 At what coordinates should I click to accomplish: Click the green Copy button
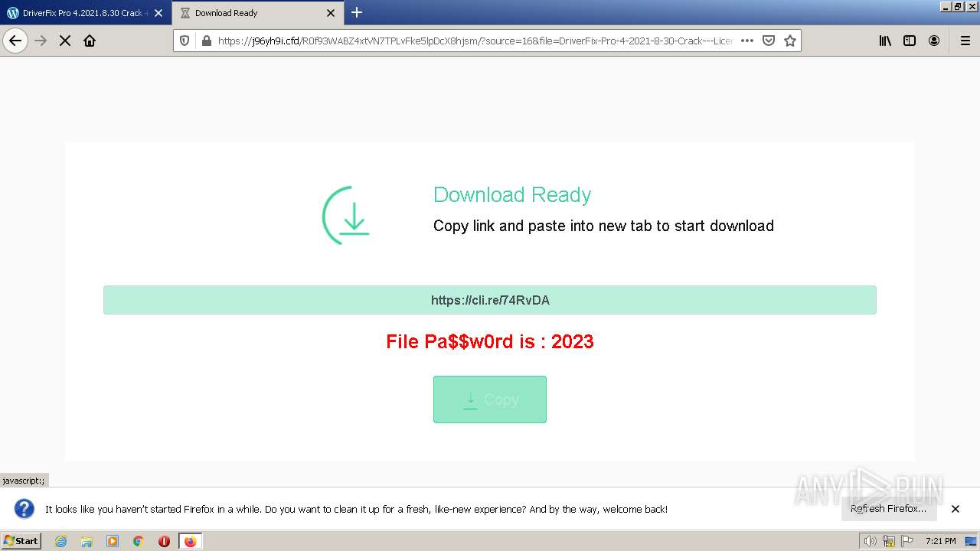point(490,399)
